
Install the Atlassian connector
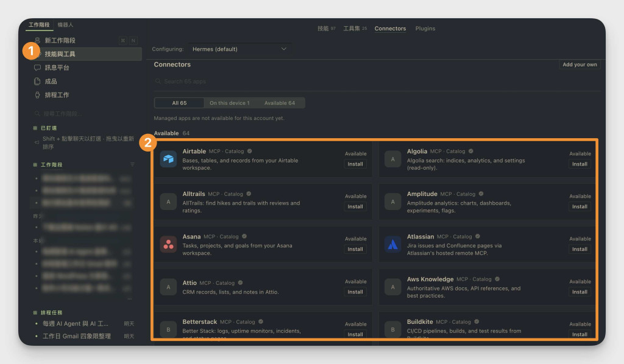pos(580,249)
